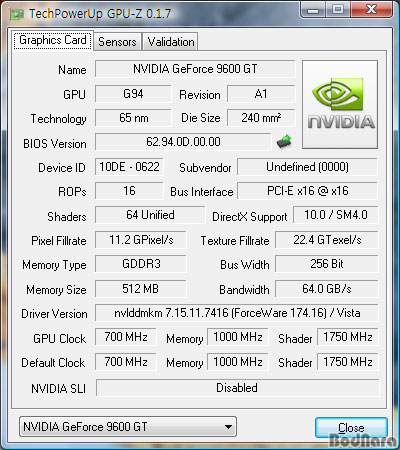Click the "Bus Interface" label
This screenshot has height=450, width=400.
point(202,192)
